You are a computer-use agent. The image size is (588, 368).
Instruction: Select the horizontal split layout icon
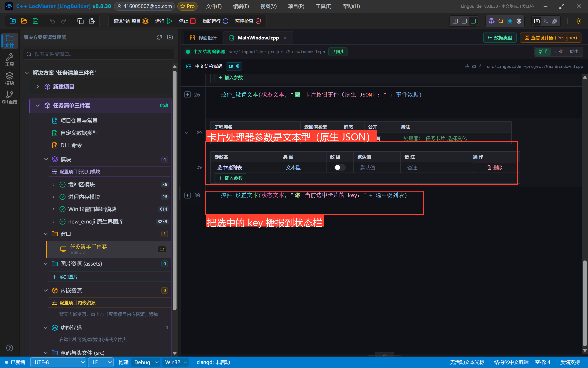(x=464, y=21)
